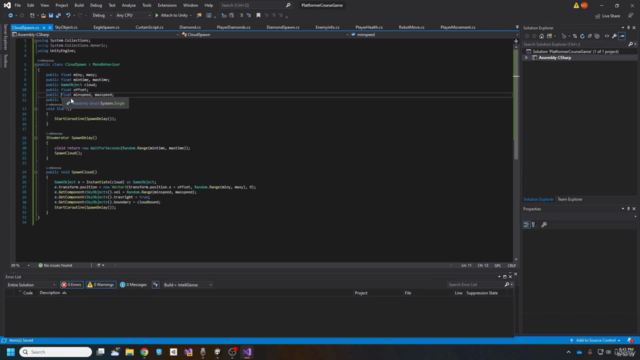This screenshot has height=360, width=640.
Task: Toggle the 0 Messages filter
Action: coord(133,285)
